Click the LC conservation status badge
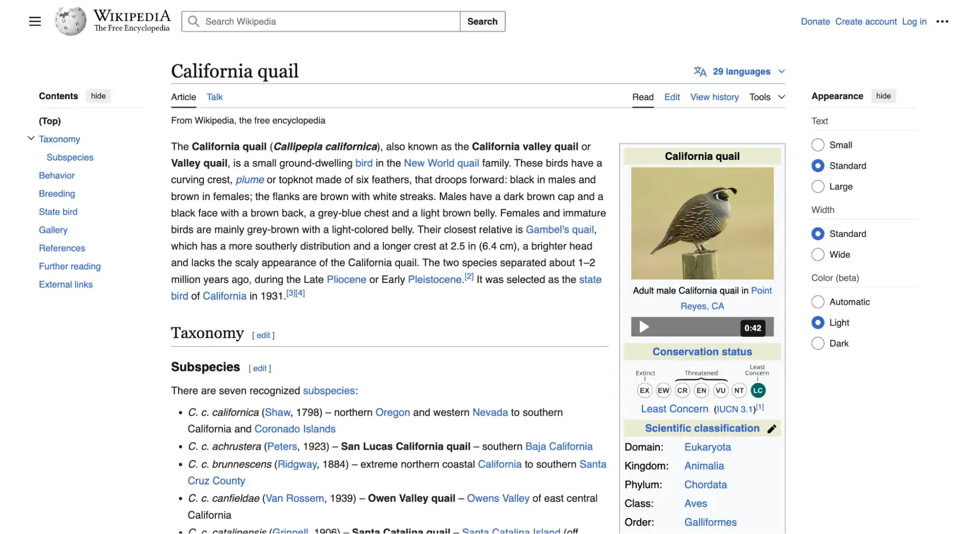 pos(758,391)
